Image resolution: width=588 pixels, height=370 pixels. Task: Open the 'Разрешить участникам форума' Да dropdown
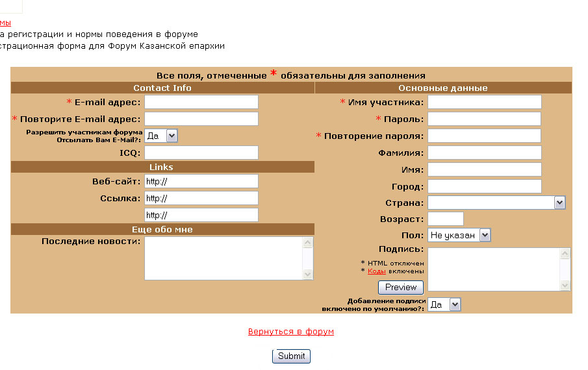[161, 136]
